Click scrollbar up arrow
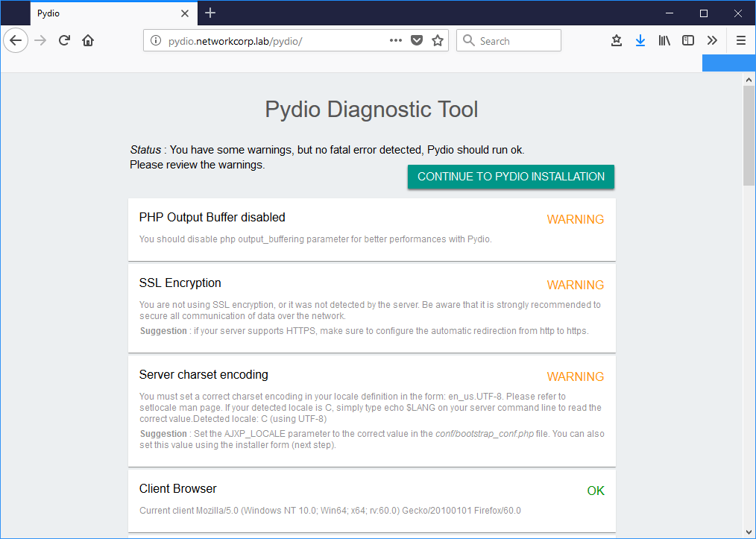The height and width of the screenshot is (539, 756). tap(749, 80)
